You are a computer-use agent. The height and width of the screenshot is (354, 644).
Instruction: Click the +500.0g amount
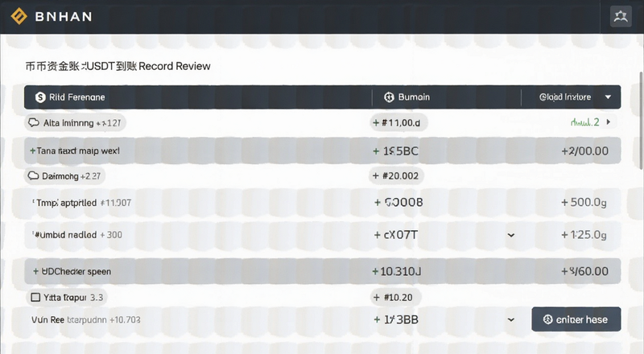click(x=584, y=202)
